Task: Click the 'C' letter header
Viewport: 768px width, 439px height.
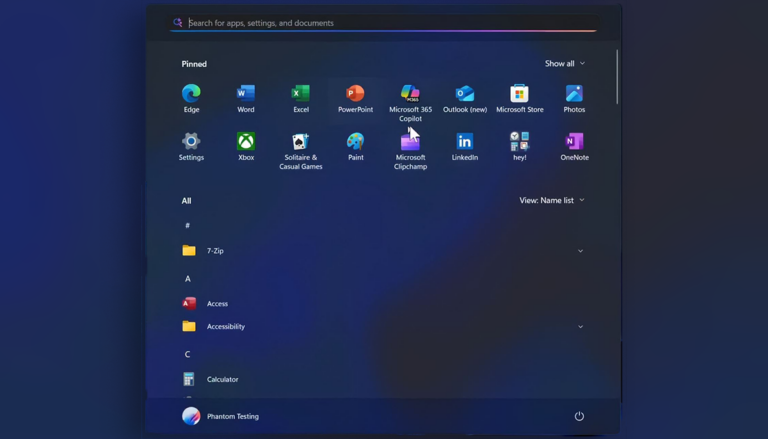Action: pyautogui.click(x=187, y=354)
